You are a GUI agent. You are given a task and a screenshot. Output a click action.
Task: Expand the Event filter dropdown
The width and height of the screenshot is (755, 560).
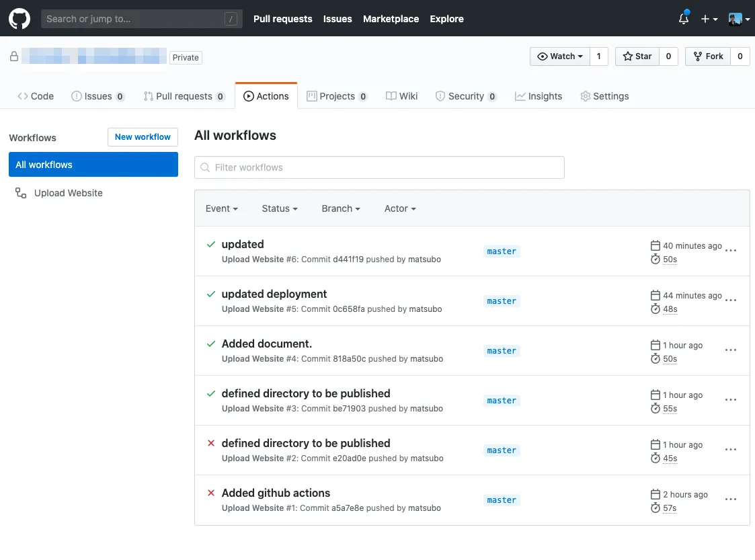[222, 208]
